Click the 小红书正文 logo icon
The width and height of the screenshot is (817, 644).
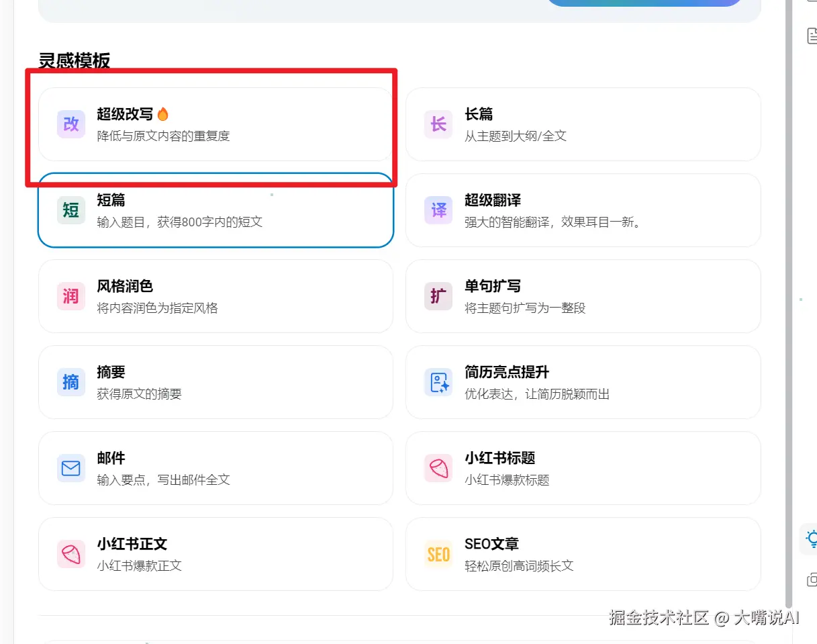70,554
